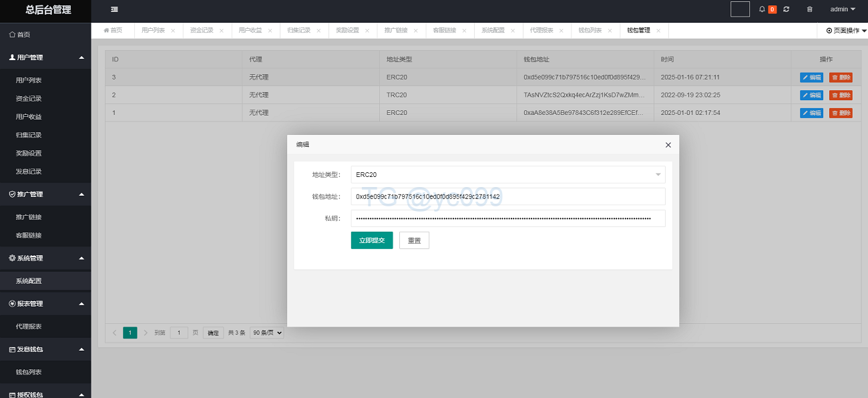Expand the admin account menu
The height and width of the screenshot is (398, 868).
[842, 9]
